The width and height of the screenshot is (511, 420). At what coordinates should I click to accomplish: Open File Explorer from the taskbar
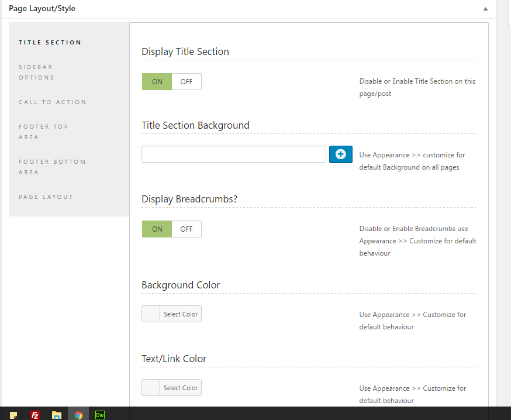click(57, 415)
